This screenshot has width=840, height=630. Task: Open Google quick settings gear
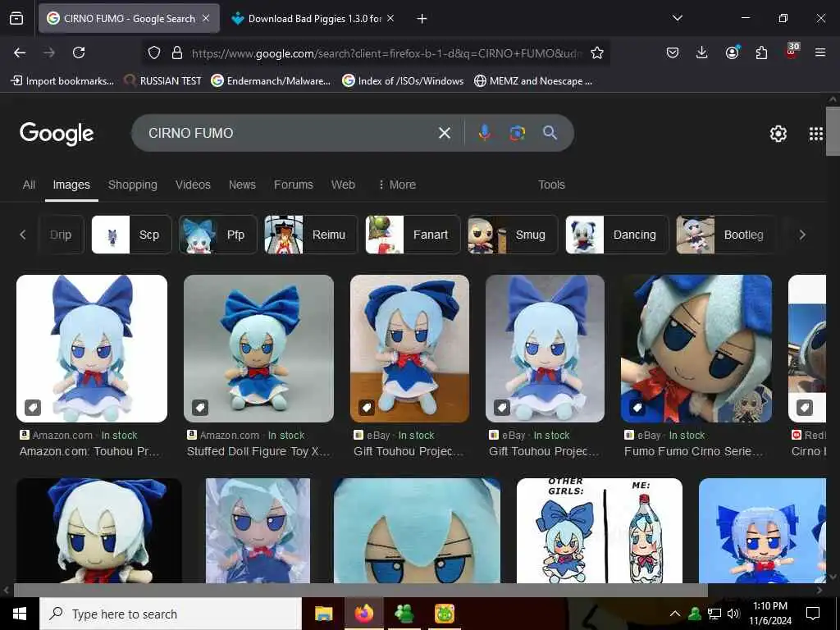tap(778, 134)
